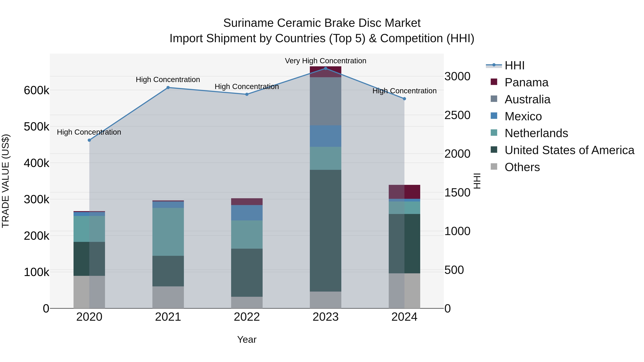The width and height of the screenshot is (644, 362).
Task: Click the '100k' y-axis tick label
Action: [36, 272]
